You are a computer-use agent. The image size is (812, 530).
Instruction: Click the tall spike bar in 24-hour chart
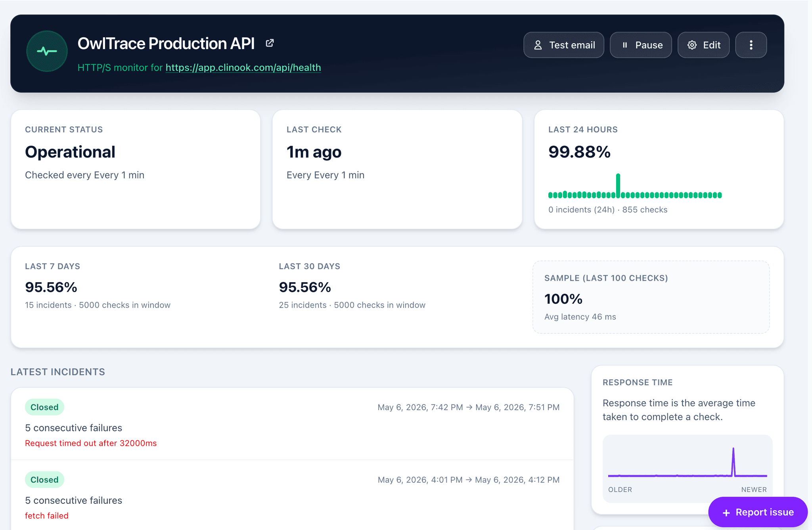(618, 186)
